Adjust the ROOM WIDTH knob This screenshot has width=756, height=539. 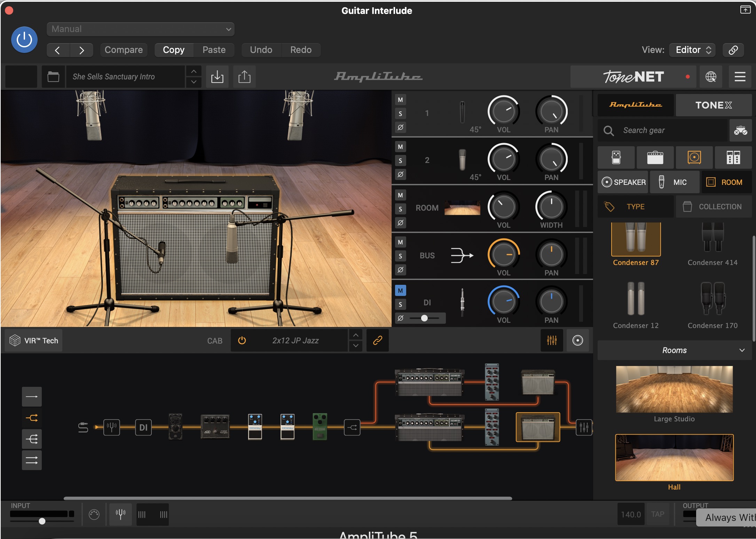click(x=551, y=207)
